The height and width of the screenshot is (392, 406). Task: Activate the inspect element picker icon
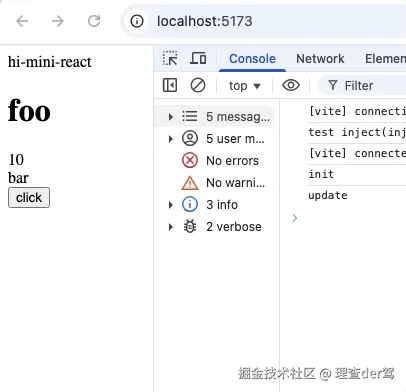coord(170,58)
